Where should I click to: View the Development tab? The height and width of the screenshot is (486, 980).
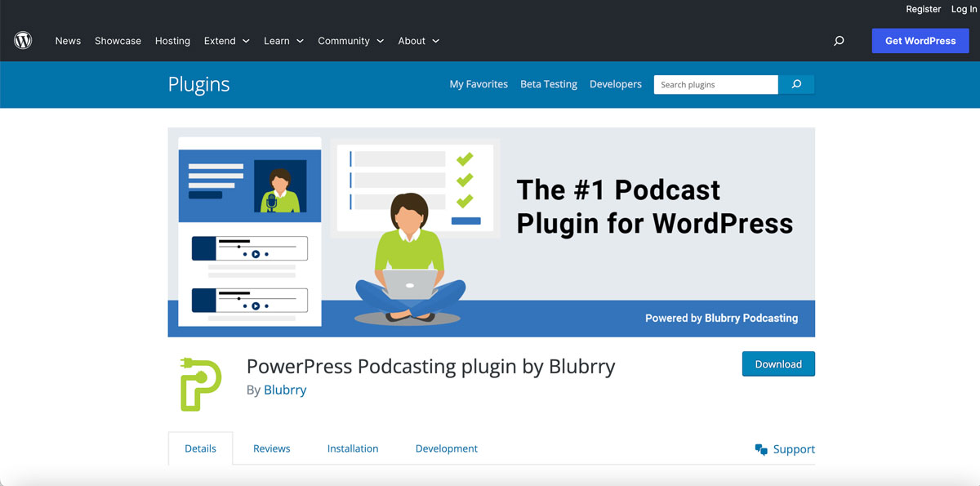(x=446, y=448)
